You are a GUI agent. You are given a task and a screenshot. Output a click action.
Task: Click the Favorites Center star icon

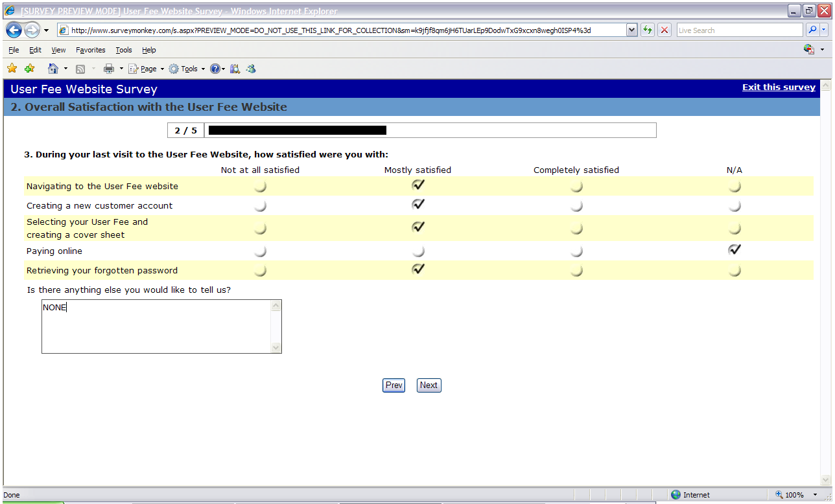tap(12, 68)
